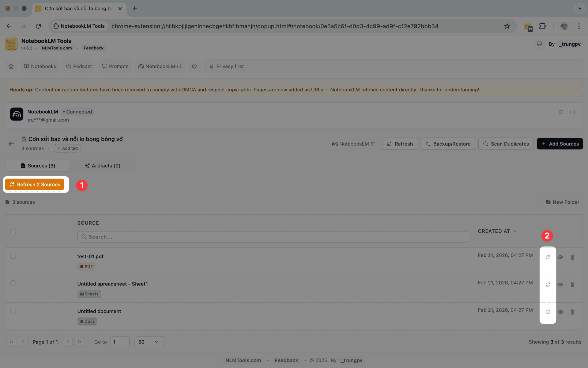This screenshot has width=588, height=368.
Task: Check the select-all checkbox in table header
Action: pyautogui.click(x=13, y=232)
